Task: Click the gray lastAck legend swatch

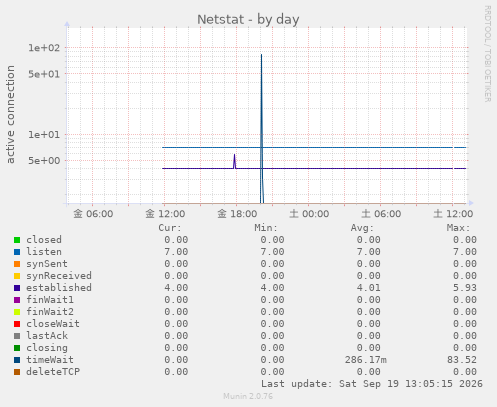Action: [17, 336]
